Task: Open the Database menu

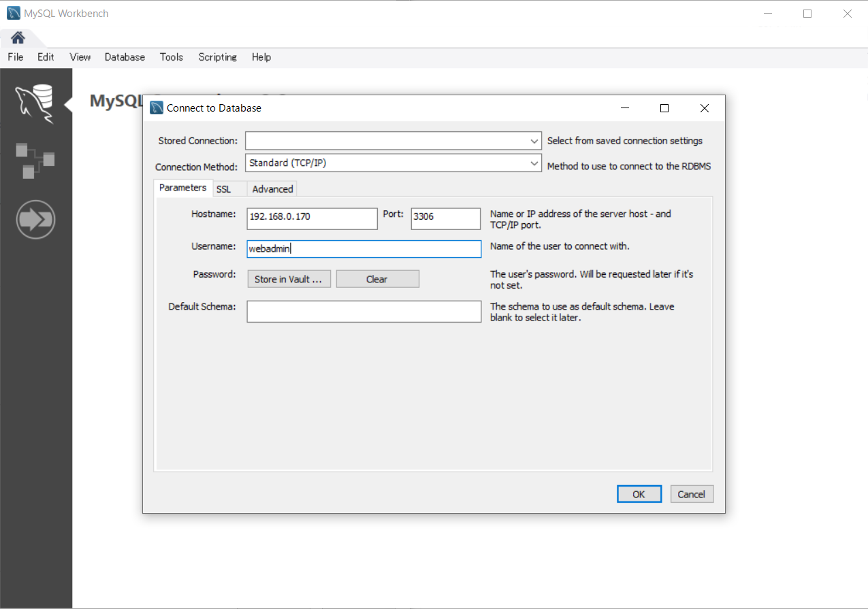Action: pyautogui.click(x=125, y=57)
